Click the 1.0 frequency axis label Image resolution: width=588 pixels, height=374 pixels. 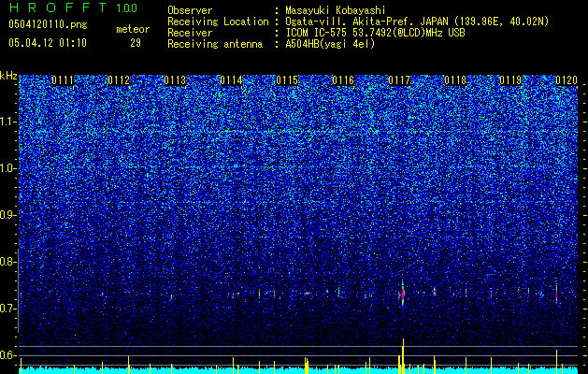tap(8, 168)
